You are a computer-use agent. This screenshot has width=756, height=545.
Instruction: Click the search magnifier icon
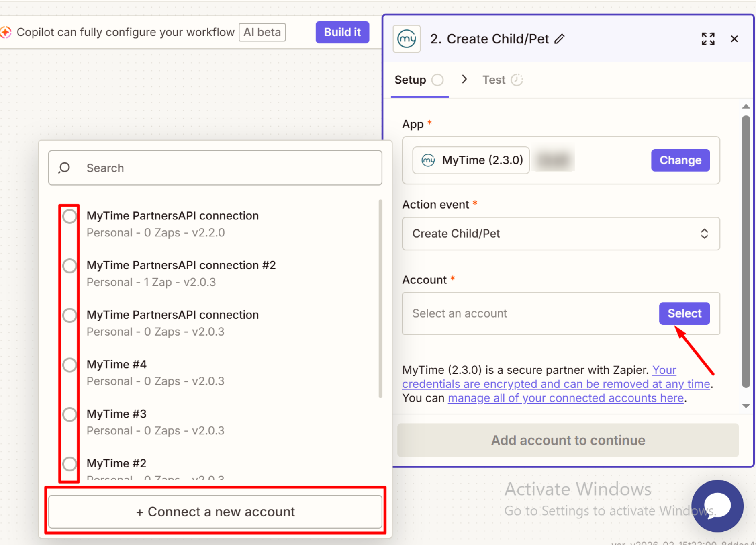click(64, 168)
